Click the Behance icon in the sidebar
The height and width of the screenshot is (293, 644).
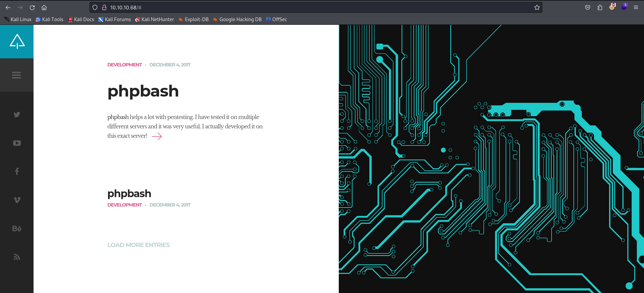point(17,229)
